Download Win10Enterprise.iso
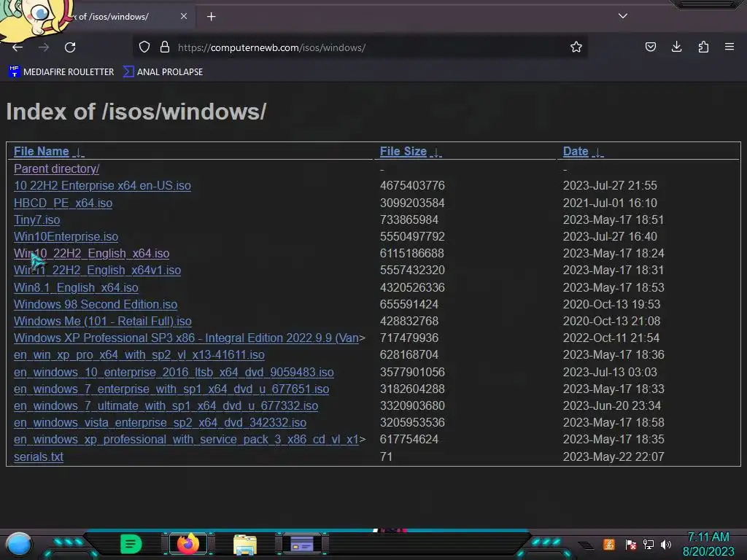The image size is (747, 560). (66, 236)
